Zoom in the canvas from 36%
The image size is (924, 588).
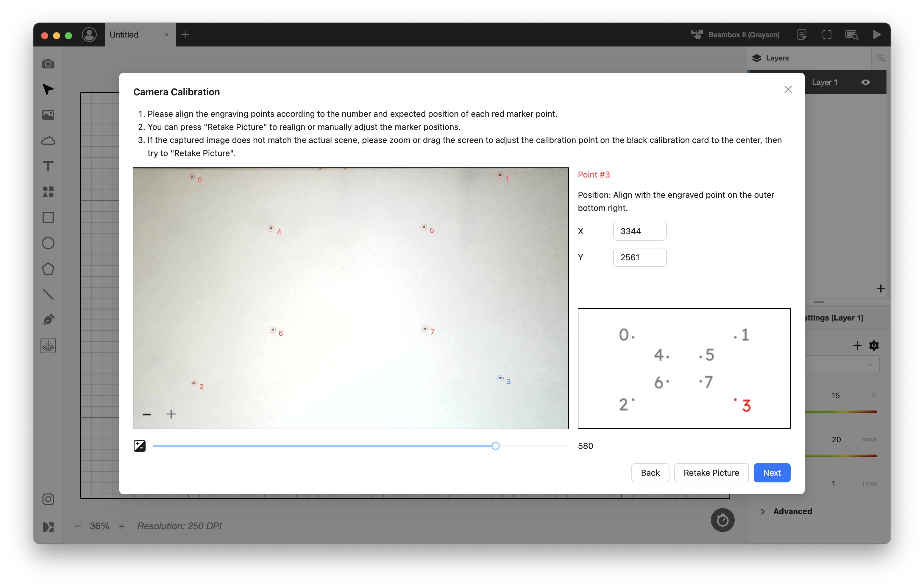point(122,526)
